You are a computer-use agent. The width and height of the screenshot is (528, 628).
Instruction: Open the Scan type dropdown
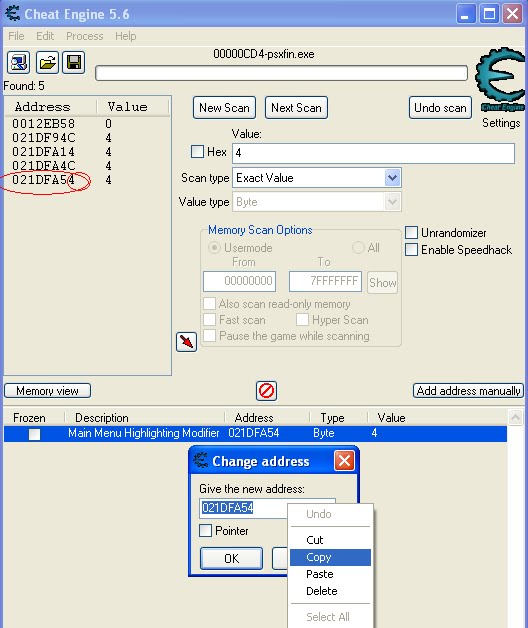point(392,177)
